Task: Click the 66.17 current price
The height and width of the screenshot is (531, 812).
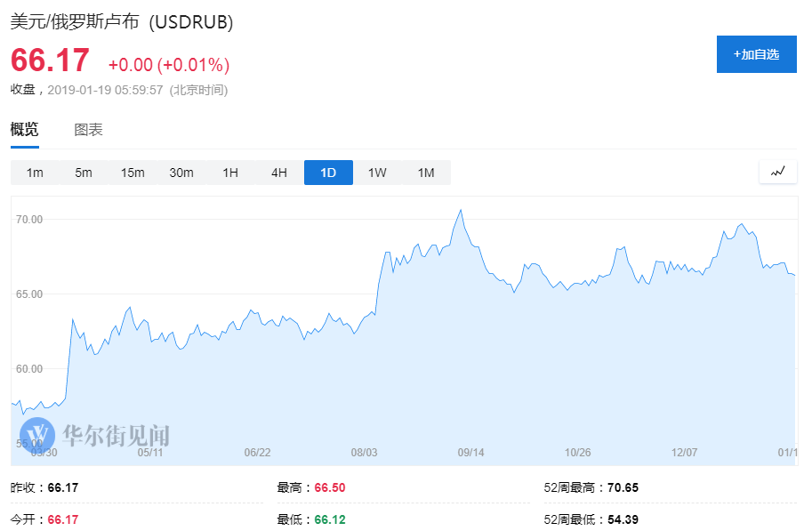Action: pos(51,61)
